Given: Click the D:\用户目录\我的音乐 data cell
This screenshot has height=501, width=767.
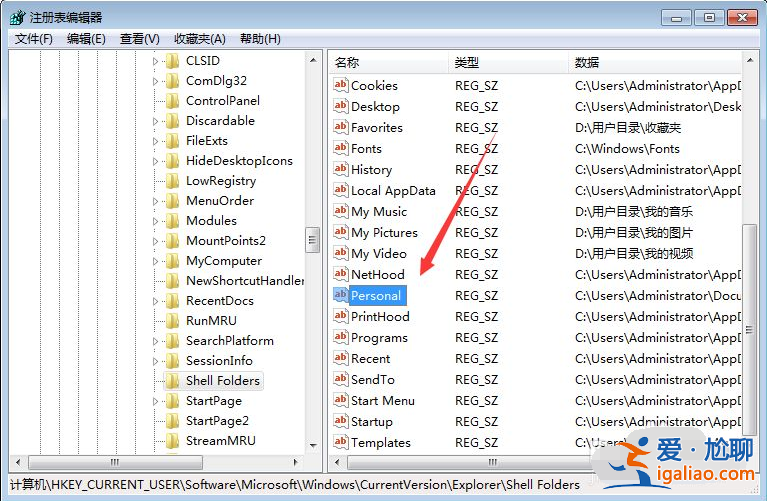Looking at the screenshot, I should [634, 212].
